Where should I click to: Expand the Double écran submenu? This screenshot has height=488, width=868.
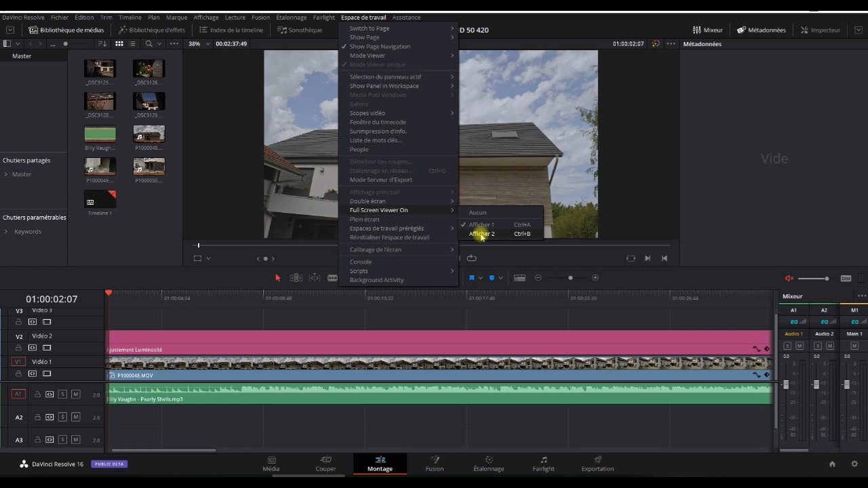coord(400,201)
